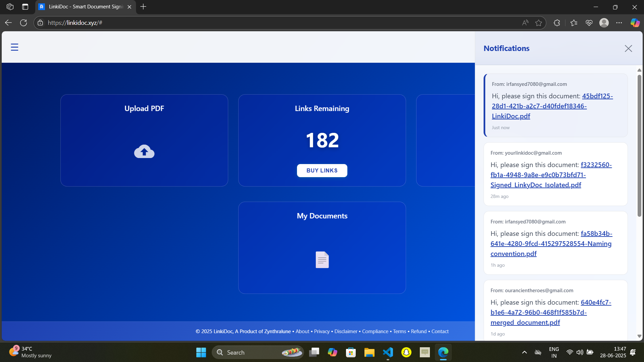The width and height of the screenshot is (644, 362).
Task: Click the 'Just now' timestamp
Action: 501,127
